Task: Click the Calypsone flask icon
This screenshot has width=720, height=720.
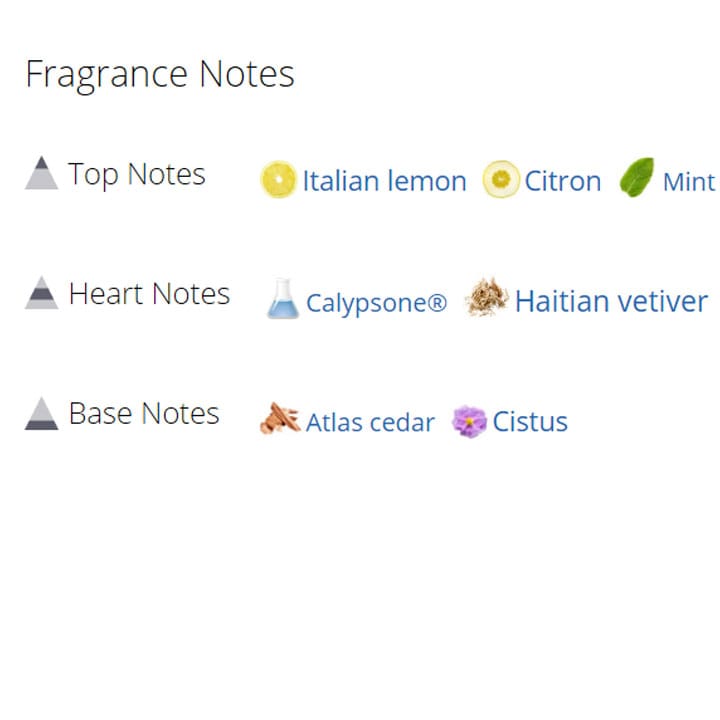Action: 283,299
